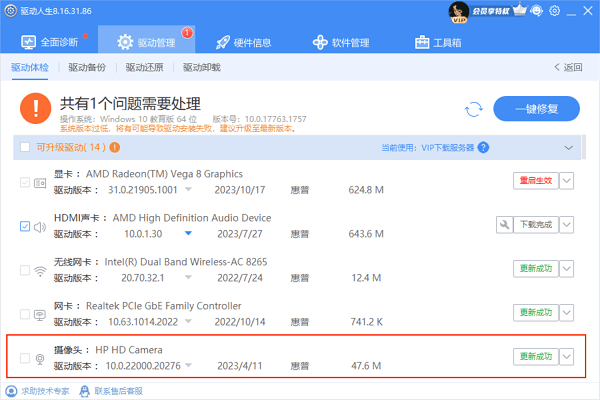
Task: Open settings gear in title bar
Action: pyautogui.click(x=554, y=11)
